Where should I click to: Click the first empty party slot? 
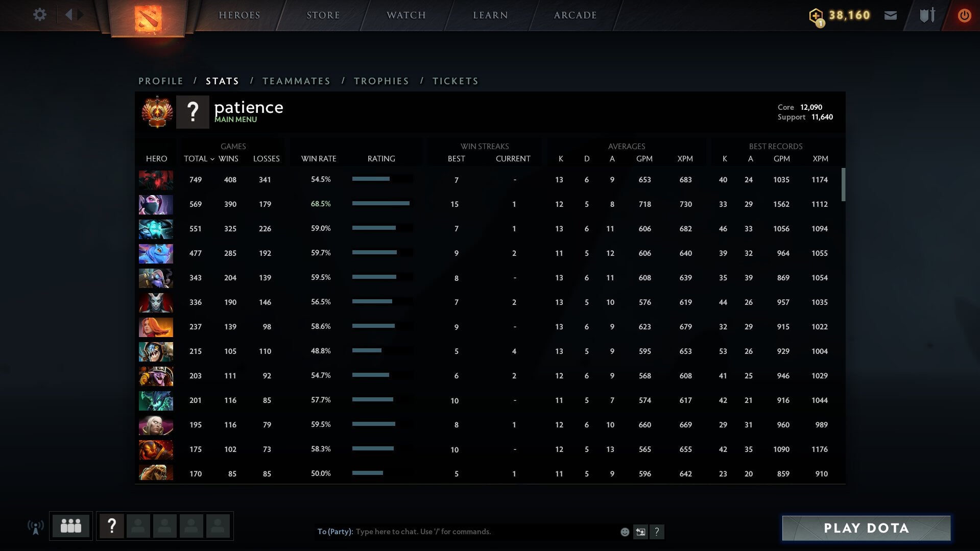[138, 526]
